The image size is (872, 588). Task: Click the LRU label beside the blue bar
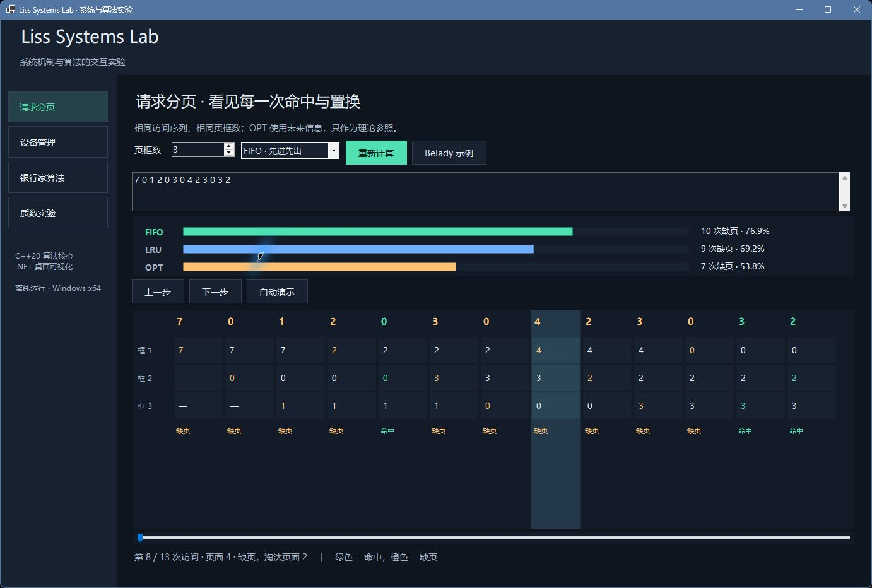pos(153,250)
